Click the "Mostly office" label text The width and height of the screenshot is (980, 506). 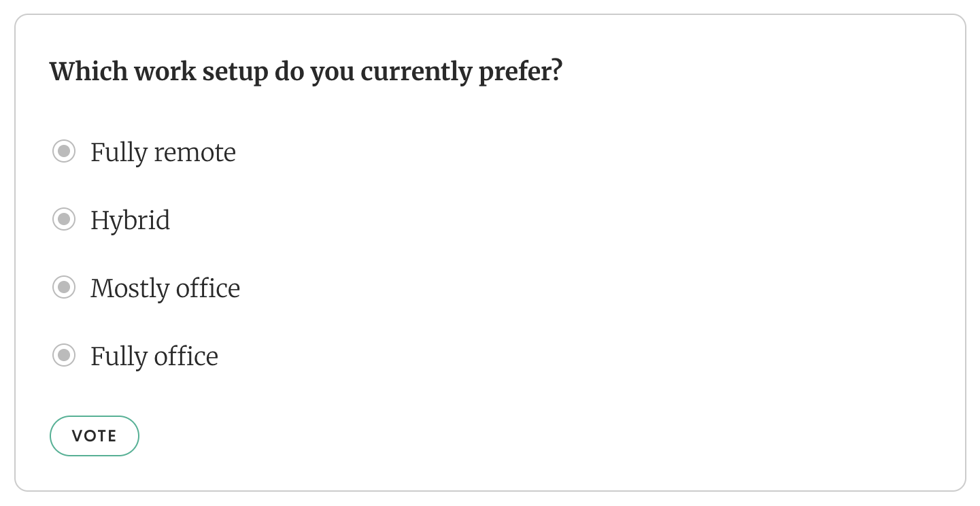pyautogui.click(x=165, y=288)
